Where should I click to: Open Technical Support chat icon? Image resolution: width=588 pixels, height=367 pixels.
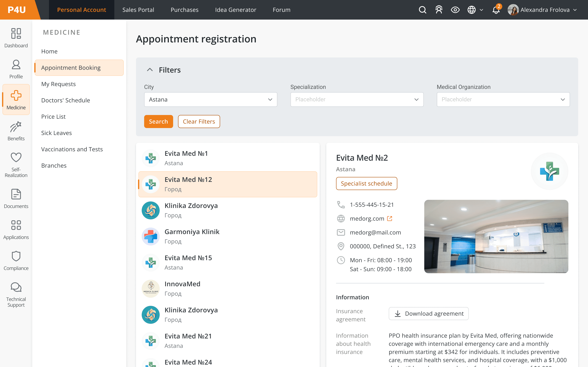coord(16,295)
